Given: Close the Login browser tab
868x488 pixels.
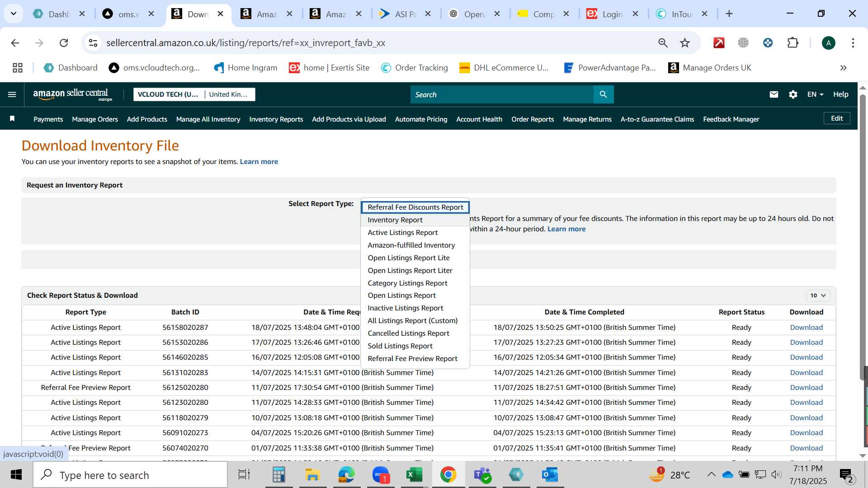Looking at the screenshot, I should point(635,14).
